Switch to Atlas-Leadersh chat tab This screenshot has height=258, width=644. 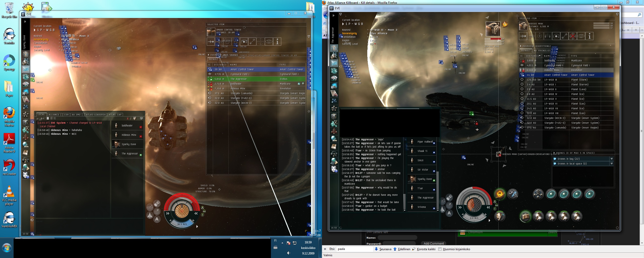pyautogui.click(x=96, y=114)
